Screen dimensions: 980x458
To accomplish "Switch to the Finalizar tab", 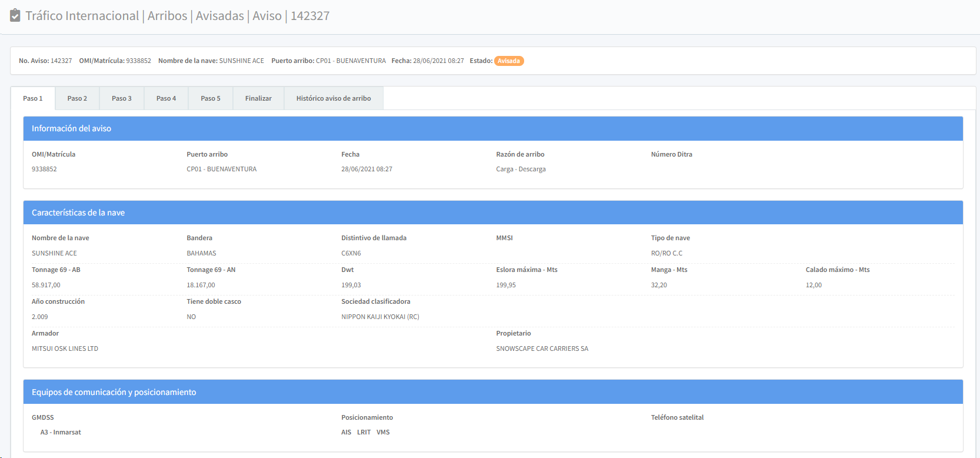I will (258, 98).
